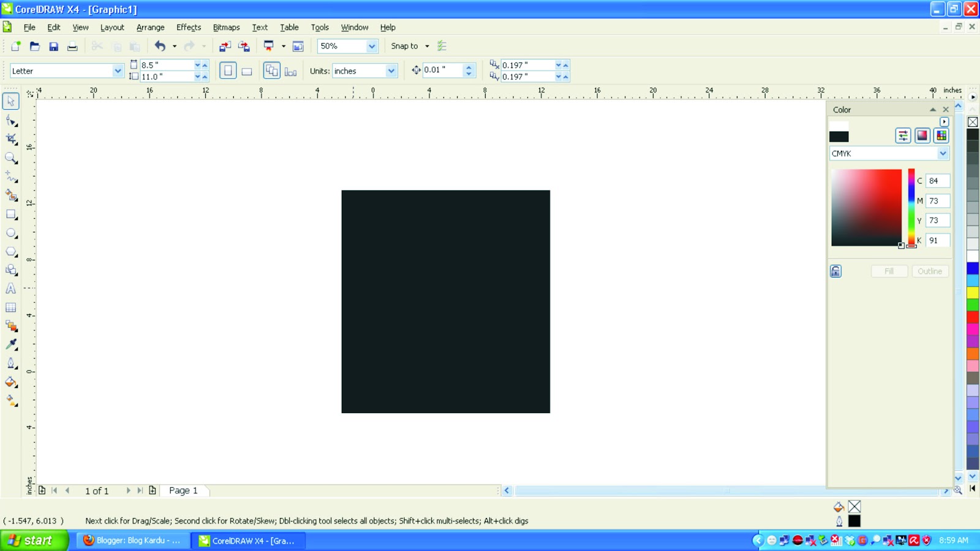The width and height of the screenshot is (980, 551).
Task: Show color sliders in Color docker
Action: [x=903, y=135]
